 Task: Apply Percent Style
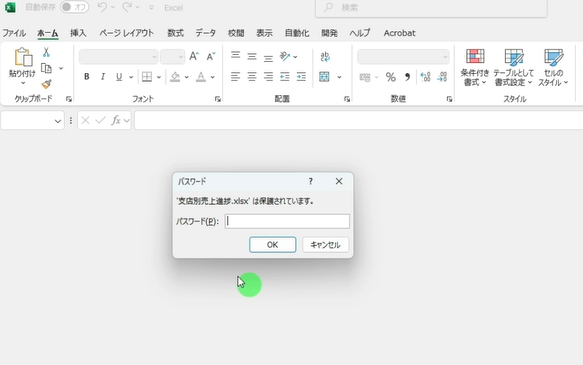click(x=390, y=77)
